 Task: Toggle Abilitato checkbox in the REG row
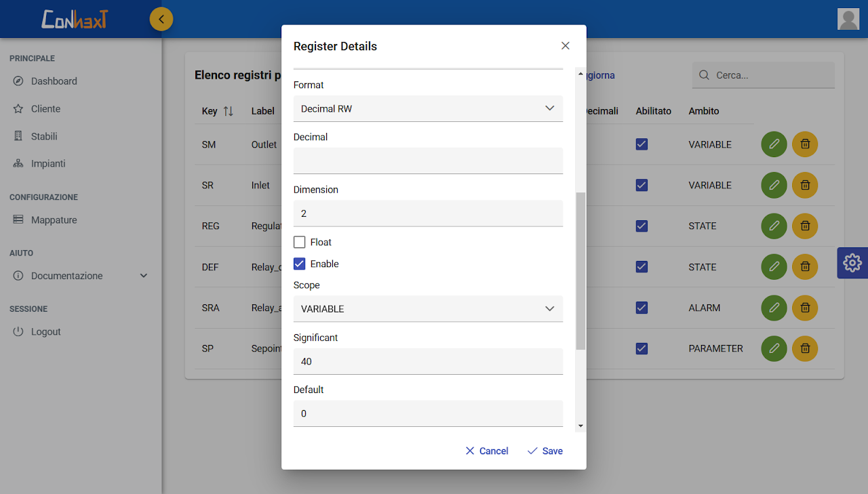pyautogui.click(x=642, y=226)
